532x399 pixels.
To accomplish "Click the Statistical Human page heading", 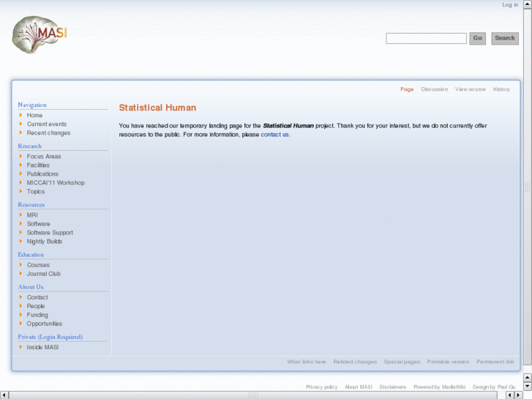I will [x=157, y=108].
